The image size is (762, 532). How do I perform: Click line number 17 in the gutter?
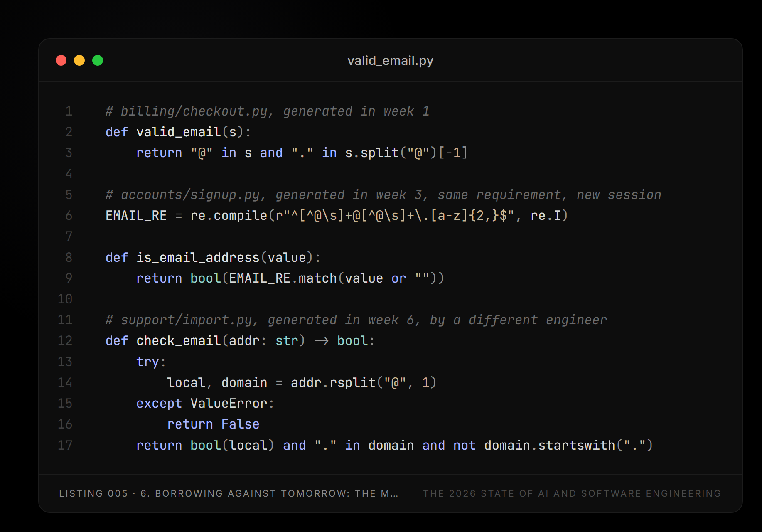point(65,446)
